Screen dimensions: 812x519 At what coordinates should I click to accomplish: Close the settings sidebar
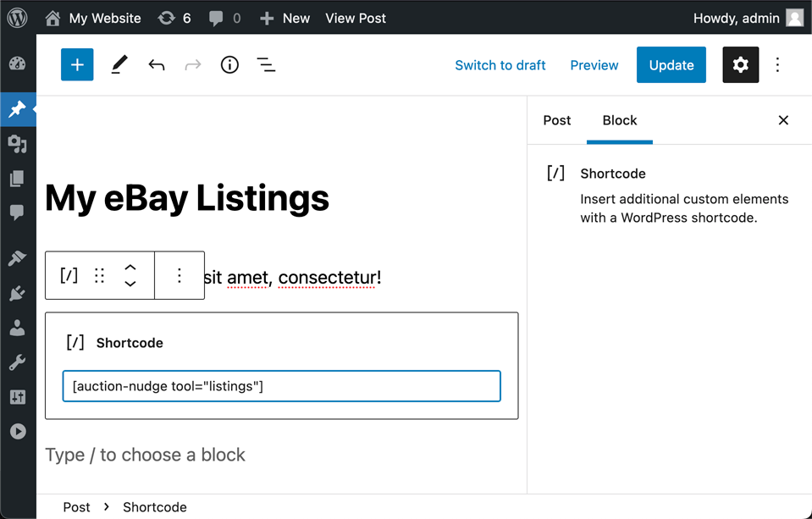click(x=783, y=120)
